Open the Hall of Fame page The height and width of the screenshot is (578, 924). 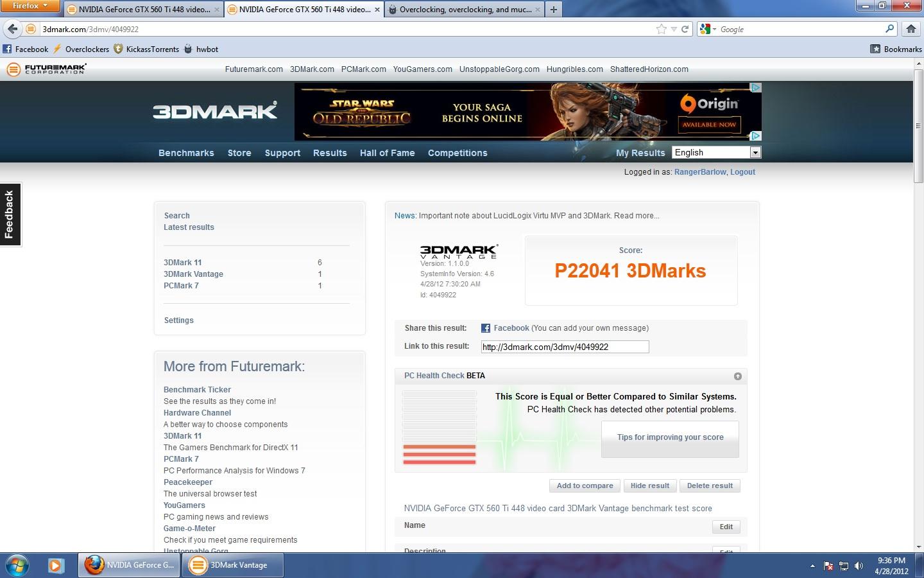pyautogui.click(x=387, y=153)
